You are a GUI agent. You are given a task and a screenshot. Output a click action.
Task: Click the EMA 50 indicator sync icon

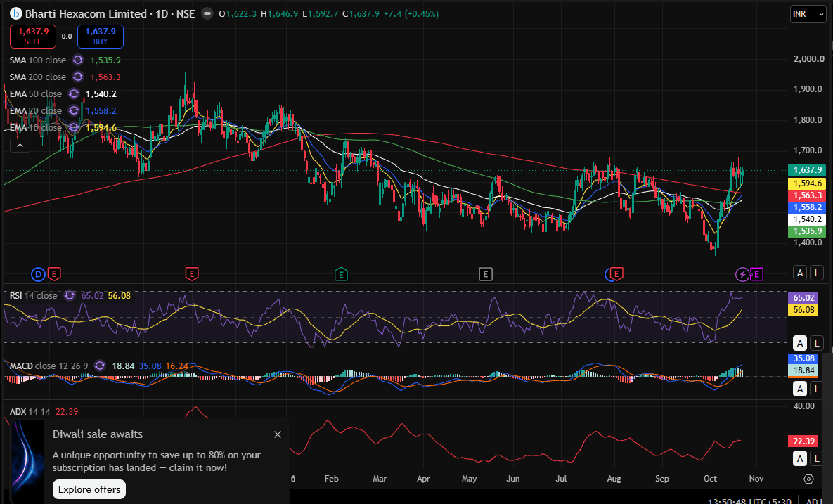[x=74, y=94]
